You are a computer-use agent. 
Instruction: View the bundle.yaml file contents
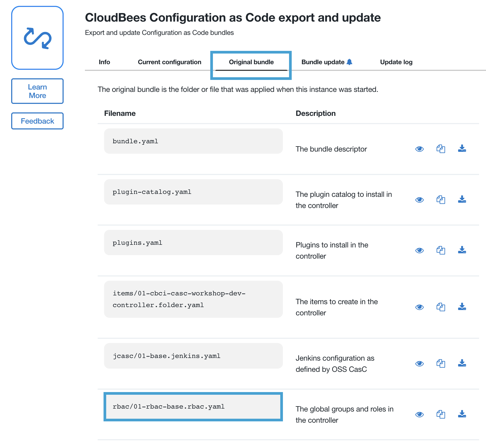click(419, 149)
